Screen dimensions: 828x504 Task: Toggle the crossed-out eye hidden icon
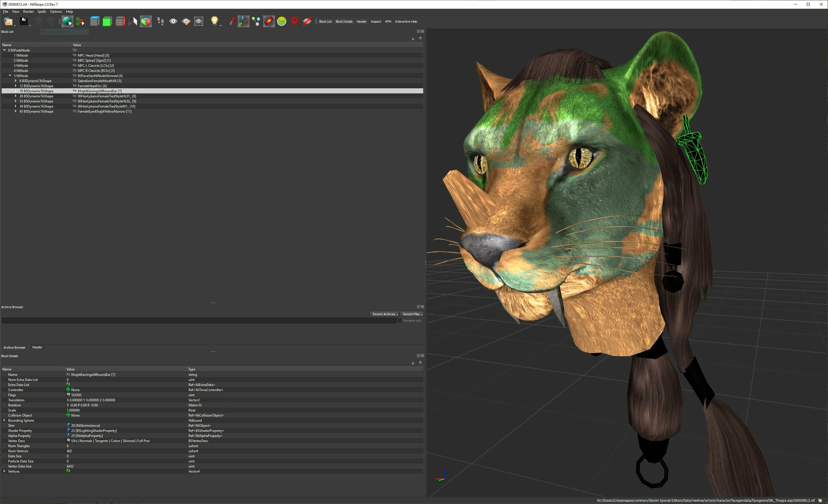(x=307, y=21)
